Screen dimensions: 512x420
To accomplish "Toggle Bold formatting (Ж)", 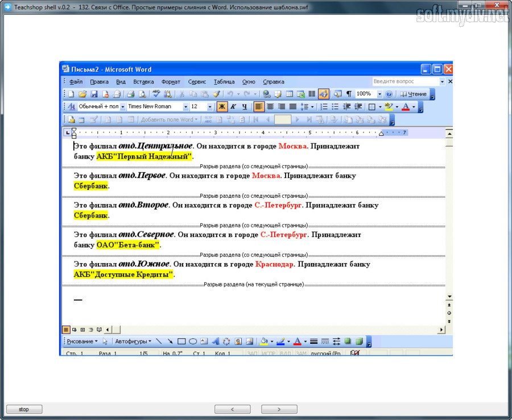I will 222,107.
